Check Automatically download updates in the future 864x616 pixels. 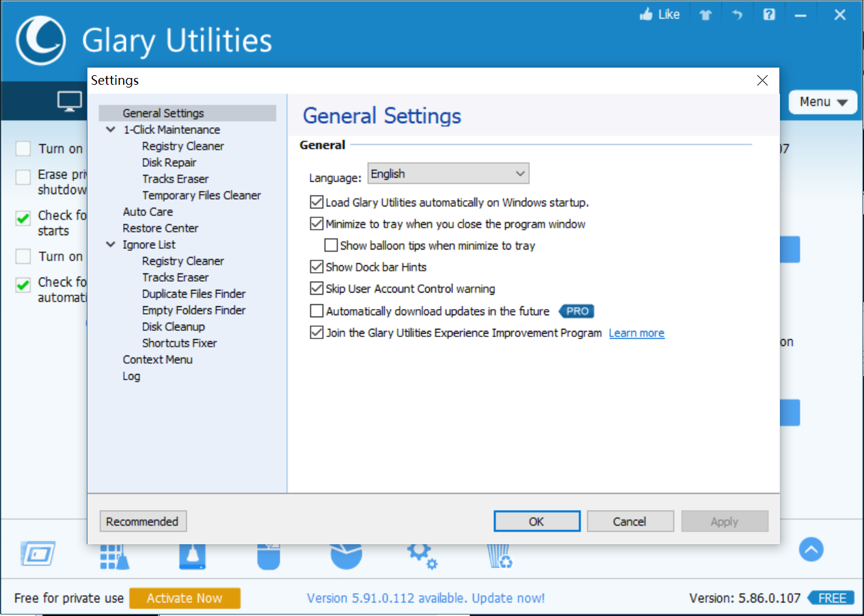click(316, 310)
